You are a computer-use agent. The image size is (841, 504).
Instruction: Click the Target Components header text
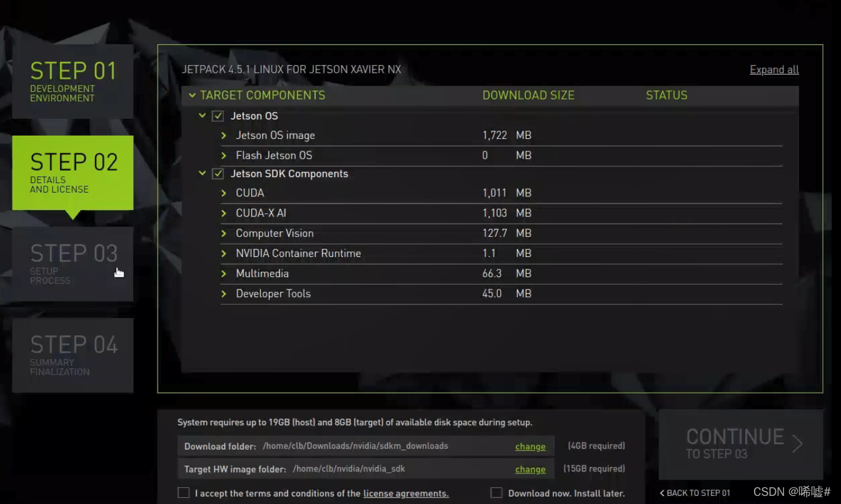(x=263, y=95)
